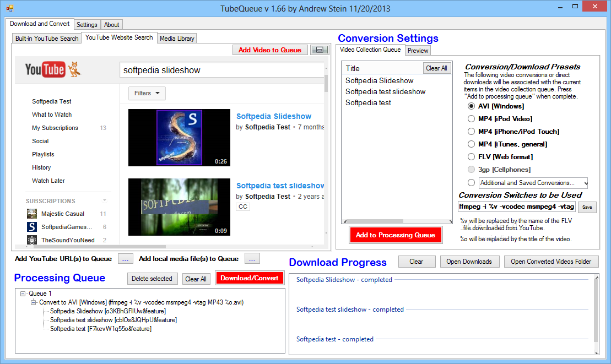Collapse the Convert to AVI [Windows] node
The width and height of the screenshot is (611, 364).
34,302
